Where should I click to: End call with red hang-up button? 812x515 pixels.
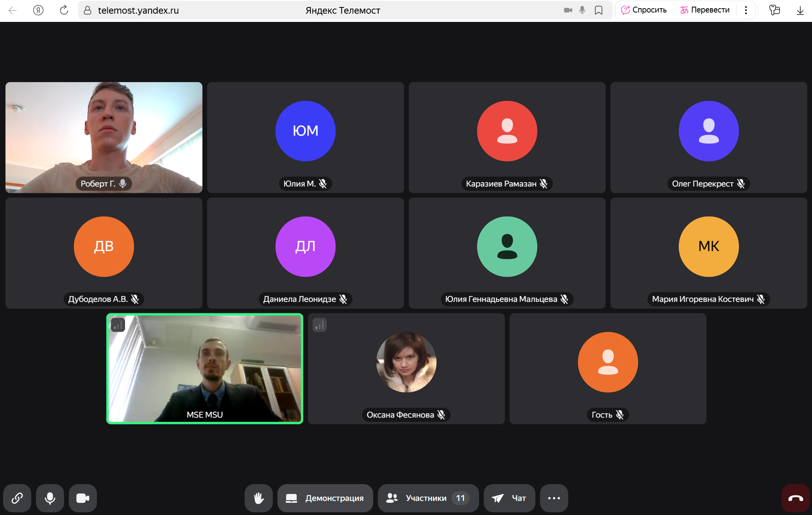pyautogui.click(x=795, y=498)
